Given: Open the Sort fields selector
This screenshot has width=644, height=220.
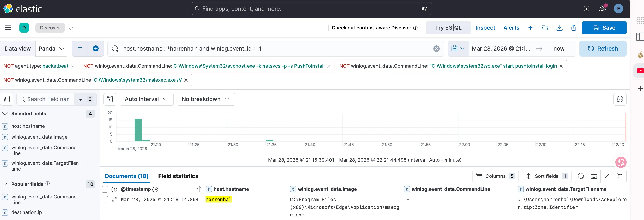Looking at the screenshot, I should tap(546, 176).
